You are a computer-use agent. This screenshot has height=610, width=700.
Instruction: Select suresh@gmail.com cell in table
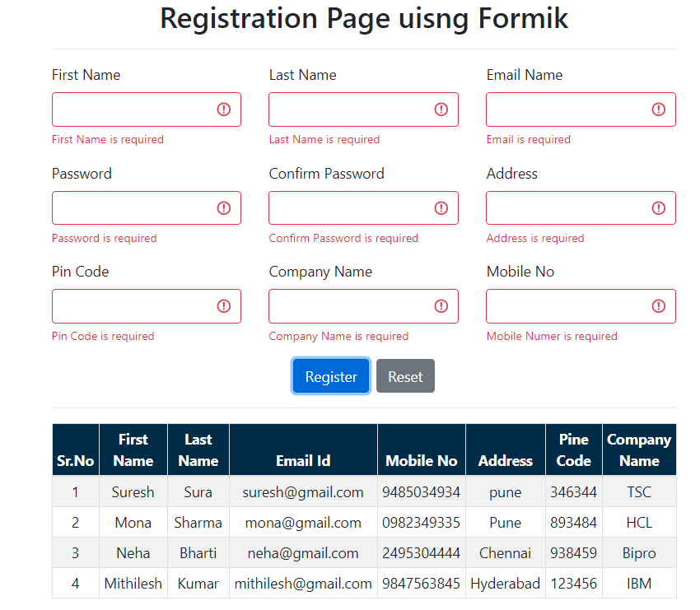[x=303, y=491]
